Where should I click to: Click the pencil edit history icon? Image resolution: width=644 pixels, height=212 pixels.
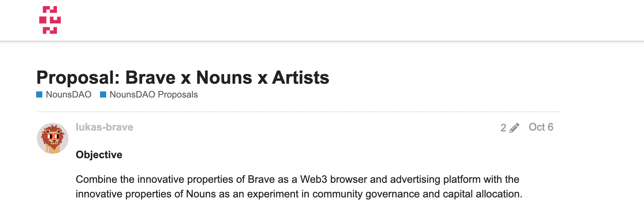point(514,128)
